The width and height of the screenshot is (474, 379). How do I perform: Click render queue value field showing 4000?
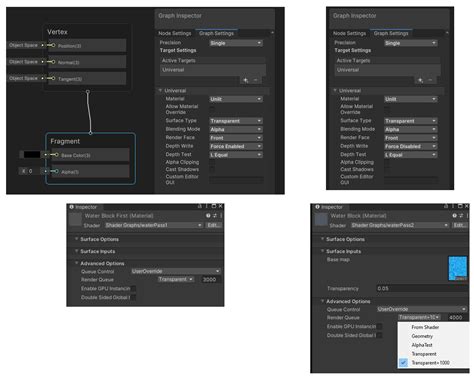[456, 317]
